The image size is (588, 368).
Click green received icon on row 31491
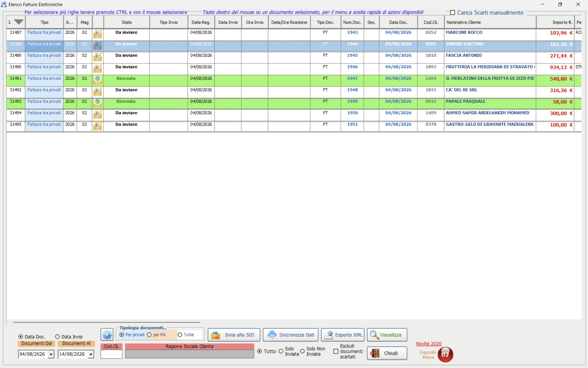[98, 80]
